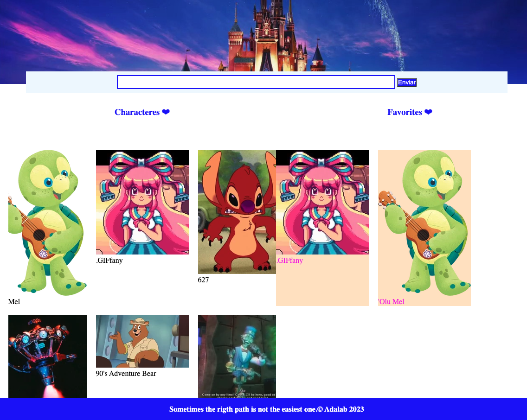Select the ghostly blue figure character image
Screen dimensions: 527x420
(237, 356)
